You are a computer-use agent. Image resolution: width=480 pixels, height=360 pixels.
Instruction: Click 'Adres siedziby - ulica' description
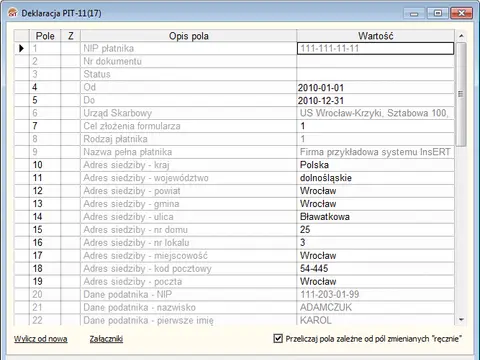pos(188,217)
